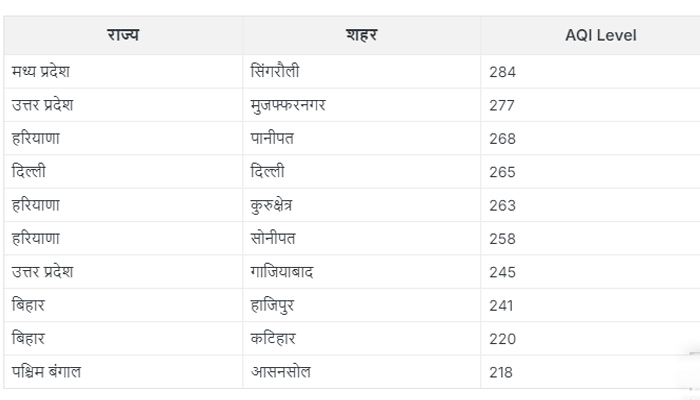Select the मुजफ्फरनगर city cell
Image resolution: width=700 pixels, height=400 pixels.
pyautogui.click(x=287, y=105)
